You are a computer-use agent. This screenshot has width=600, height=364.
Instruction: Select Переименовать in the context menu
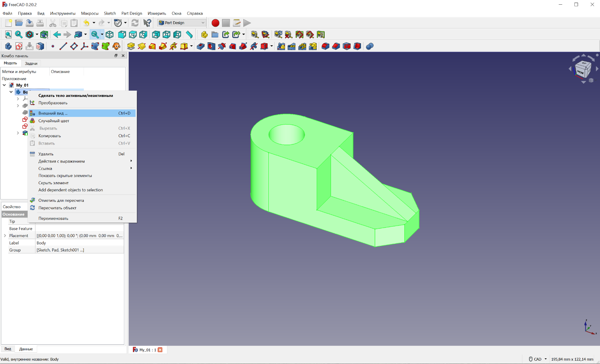[x=53, y=218]
